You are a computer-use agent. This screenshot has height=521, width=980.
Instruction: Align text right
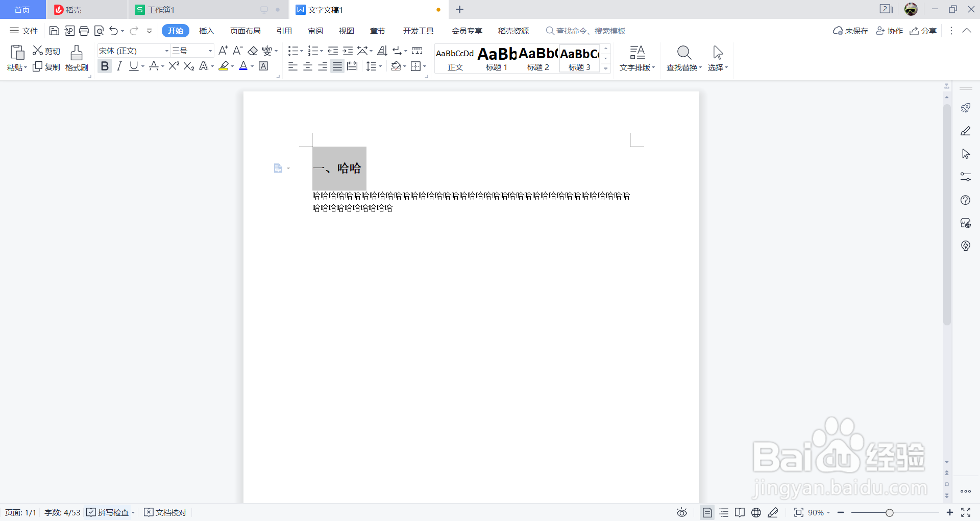click(323, 66)
